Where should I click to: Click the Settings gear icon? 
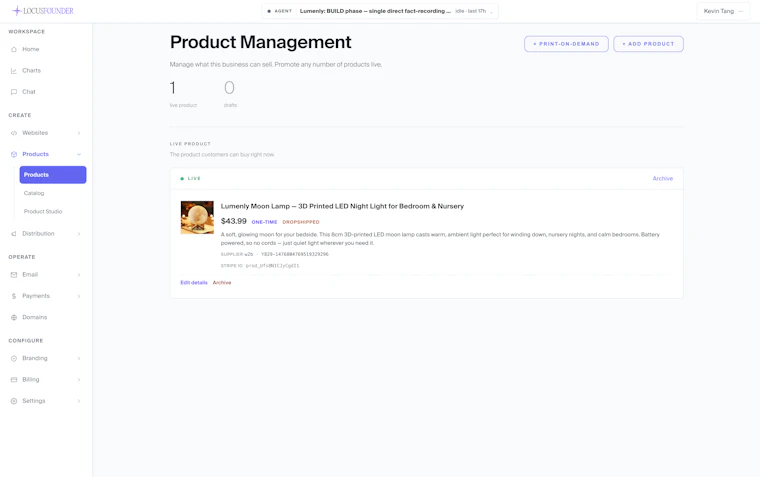point(14,401)
